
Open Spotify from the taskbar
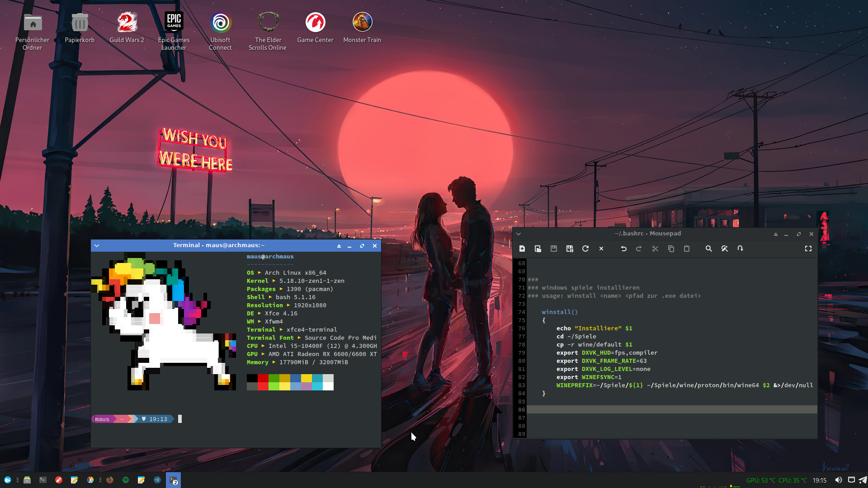pyautogui.click(x=126, y=480)
